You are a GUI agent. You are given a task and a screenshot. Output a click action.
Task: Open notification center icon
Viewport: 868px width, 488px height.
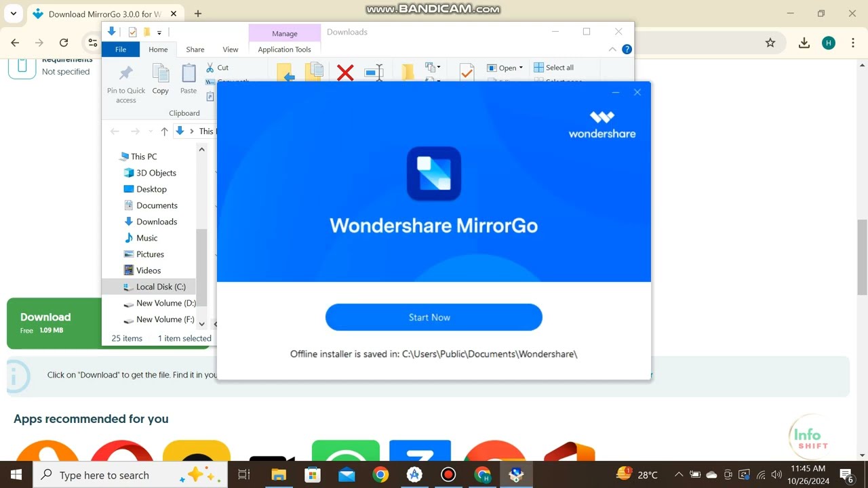[847, 474]
